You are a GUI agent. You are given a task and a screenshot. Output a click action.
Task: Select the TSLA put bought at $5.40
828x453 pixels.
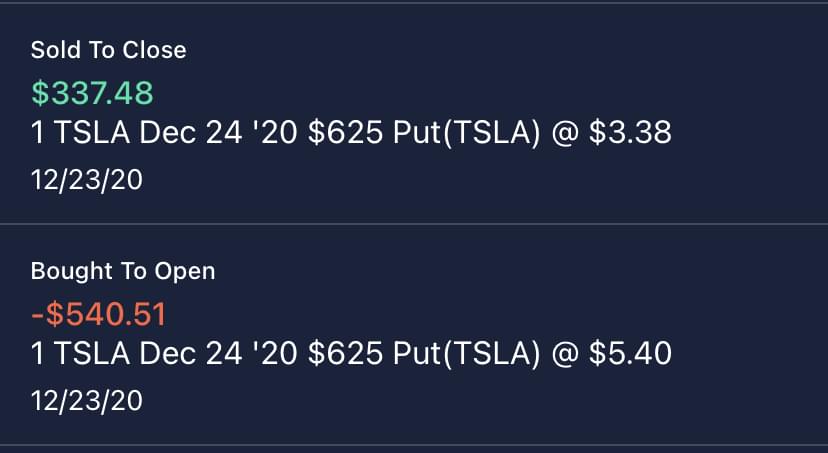tap(350, 354)
